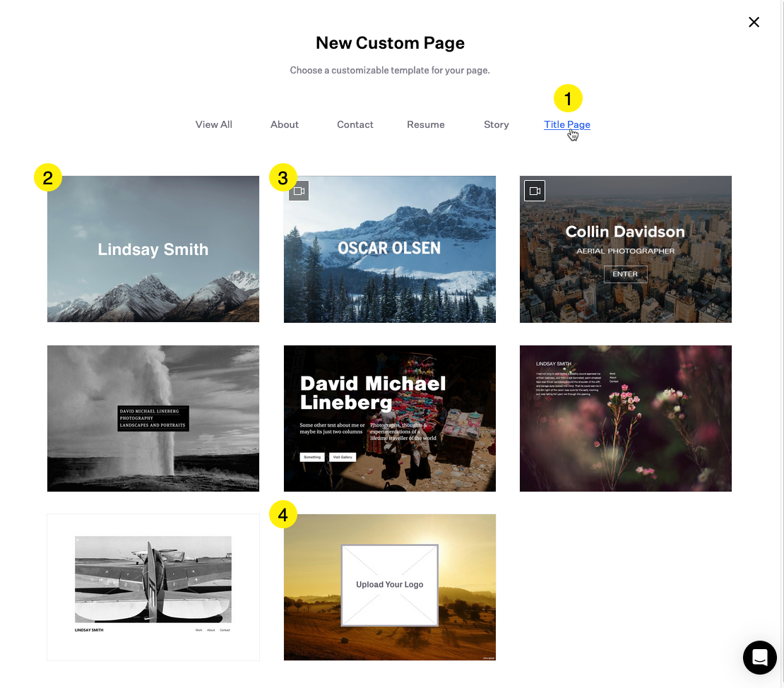The height and width of the screenshot is (688, 784).
Task: Click Visit Gallery button in Lineberg preview
Action: tap(343, 457)
